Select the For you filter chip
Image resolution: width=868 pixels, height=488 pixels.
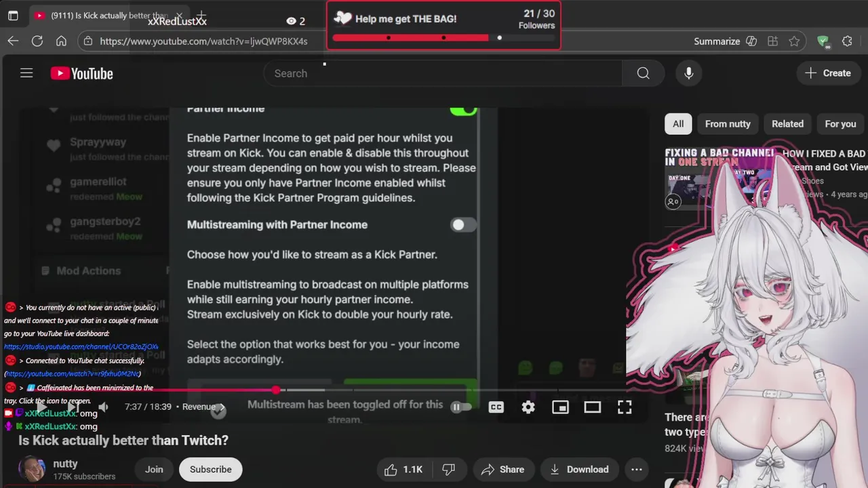[x=840, y=124]
